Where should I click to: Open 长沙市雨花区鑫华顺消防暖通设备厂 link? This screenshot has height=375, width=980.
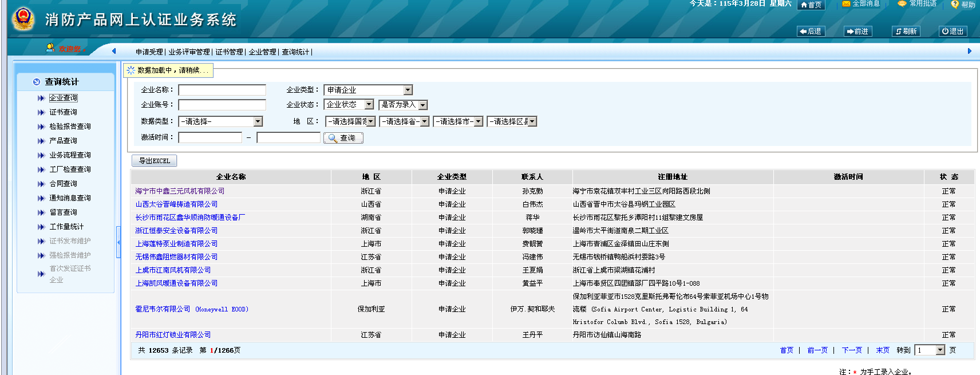190,218
